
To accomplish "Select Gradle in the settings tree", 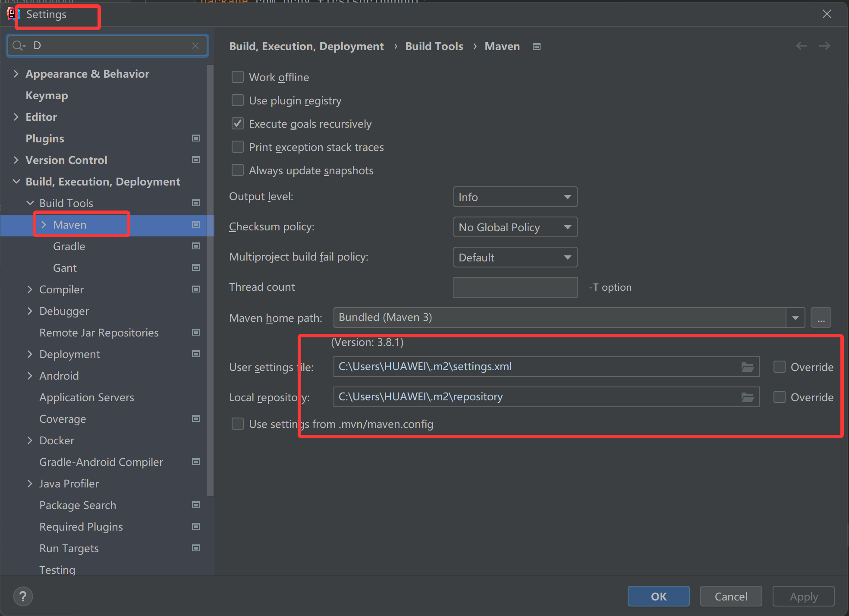I will [69, 246].
